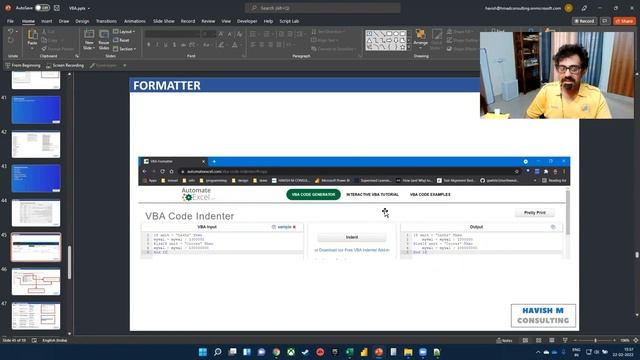
Task: Click the Bullets list icon
Action: (254, 34)
